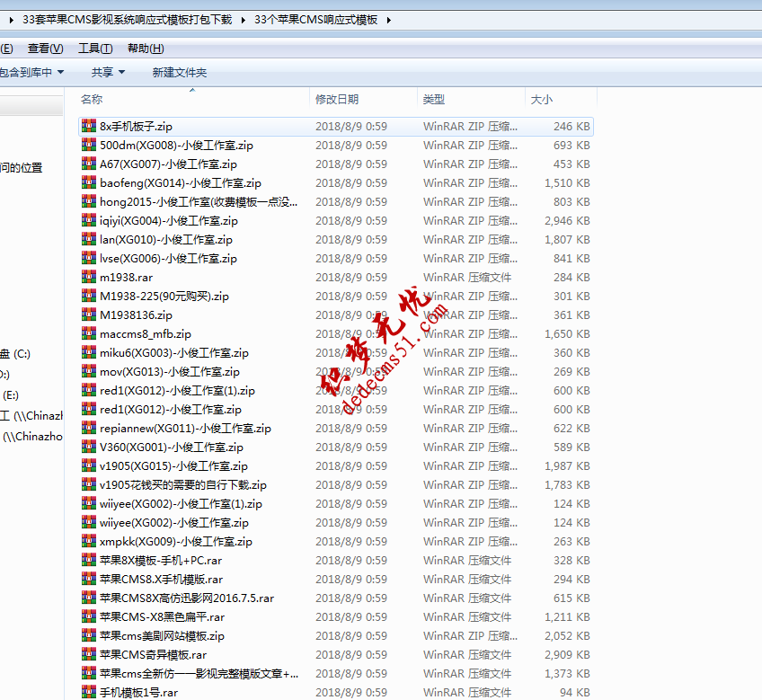
Task: Click the iqiyi(XG004) zip archive icon
Action: (x=88, y=221)
